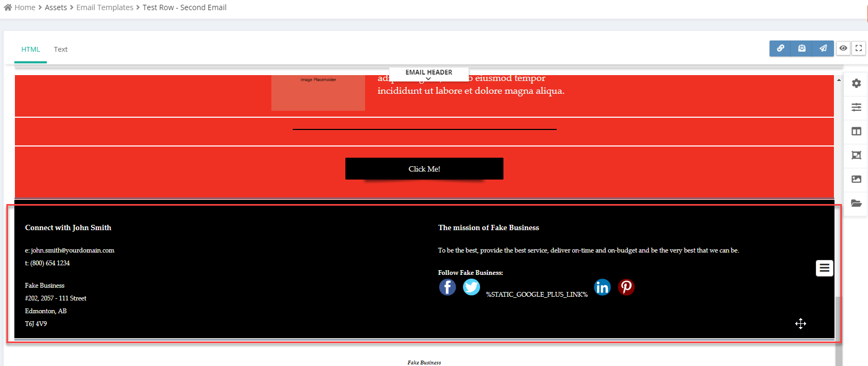Open the object group icon in sidebar

[x=856, y=155]
